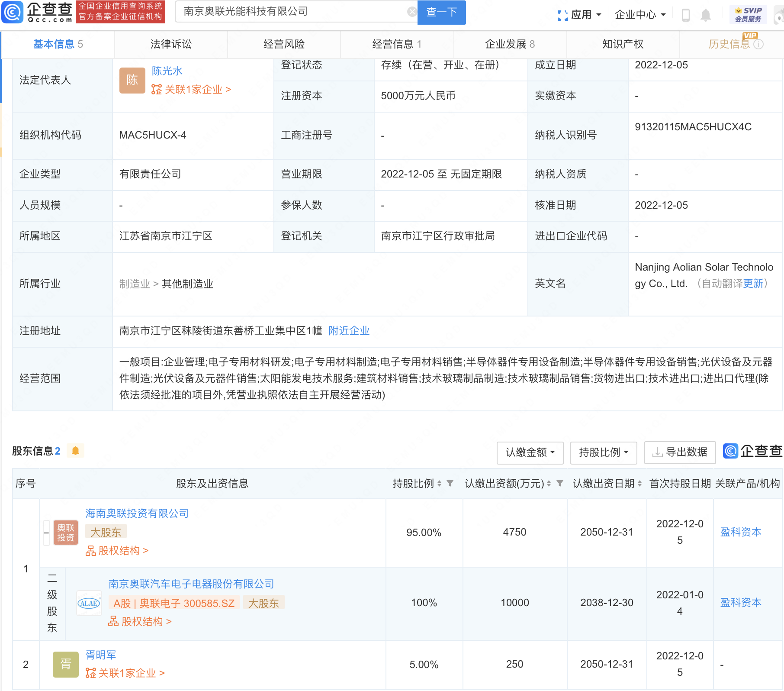Screen dimensions: 784x691
Task: Switch to 法律诉讼 tab
Action: [171, 44]
